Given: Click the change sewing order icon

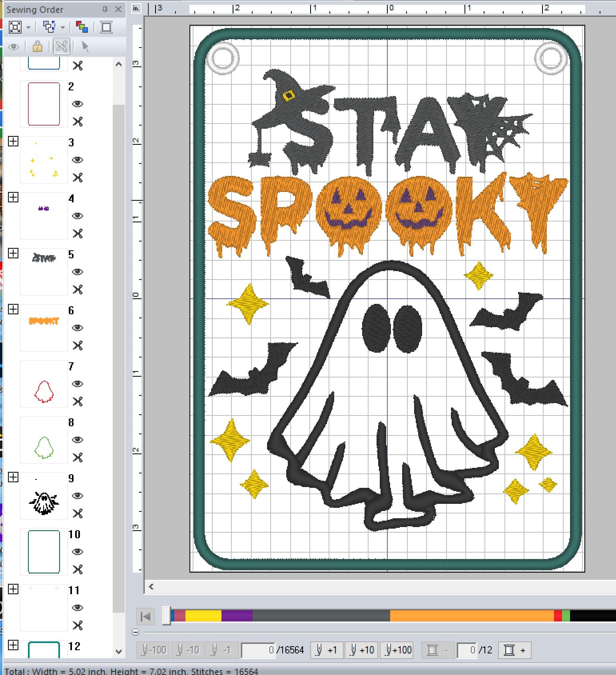Looking at the screenshot, I should tap(49, 27).
